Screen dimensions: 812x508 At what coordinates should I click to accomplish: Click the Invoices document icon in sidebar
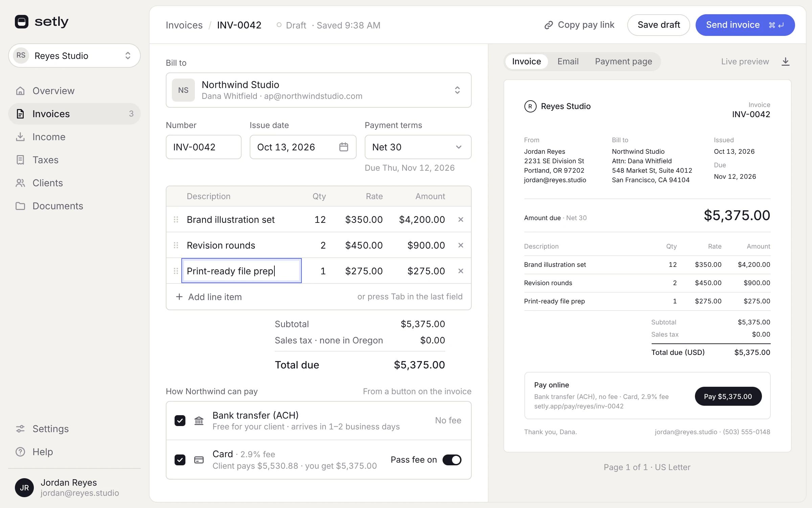(20, 114)
